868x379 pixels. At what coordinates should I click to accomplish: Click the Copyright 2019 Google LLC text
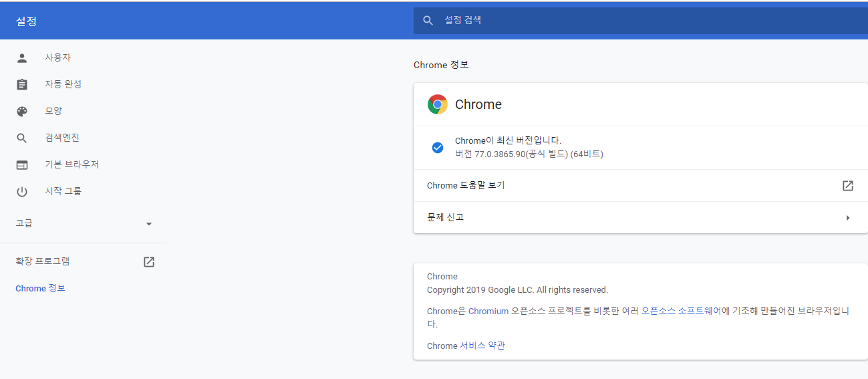tap(517, 290)
